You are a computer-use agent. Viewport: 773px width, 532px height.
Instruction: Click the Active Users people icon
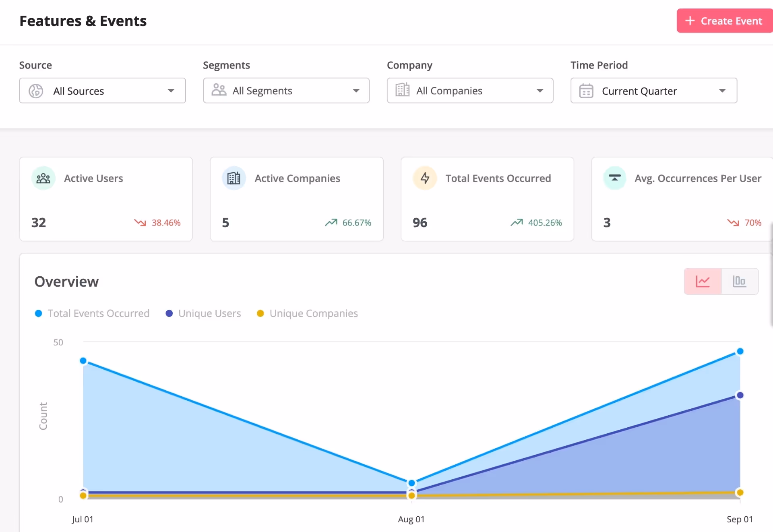click(43, 178)
